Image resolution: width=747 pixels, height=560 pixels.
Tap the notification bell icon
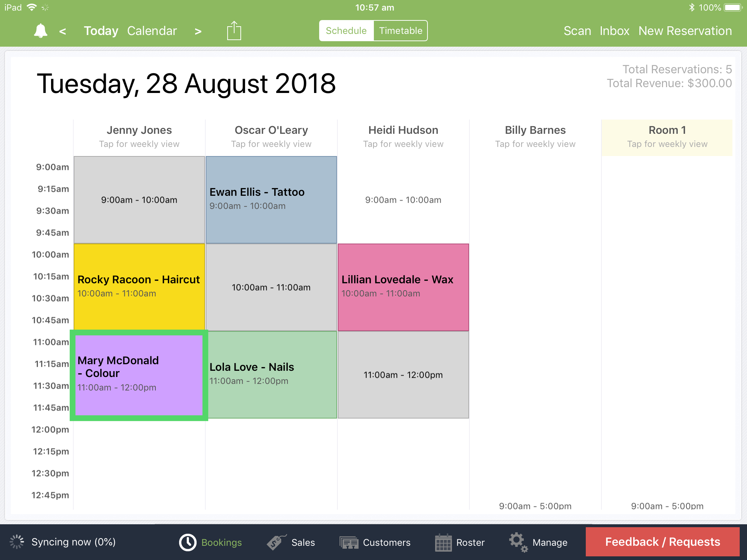(x=40, y=31)
